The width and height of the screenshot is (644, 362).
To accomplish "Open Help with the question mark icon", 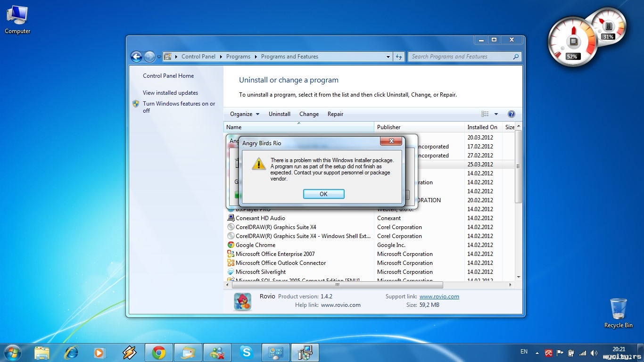I will pyautogui.click(x=512, y=114).
